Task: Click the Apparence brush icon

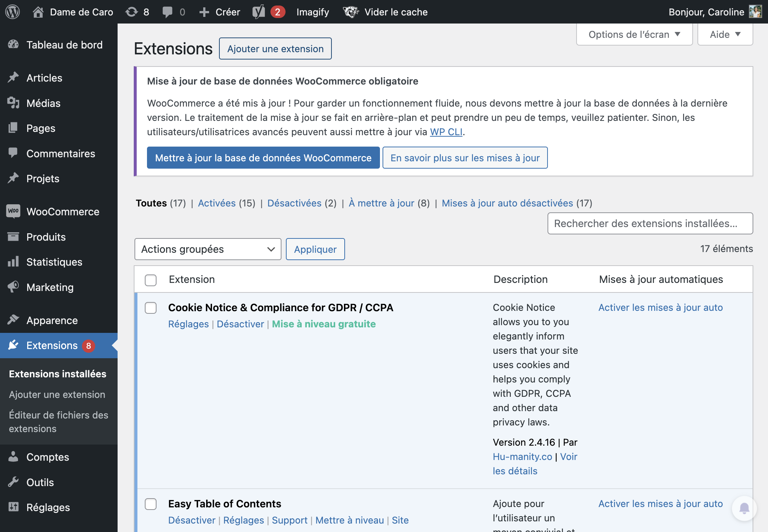Action: click(x=13, y=320)
